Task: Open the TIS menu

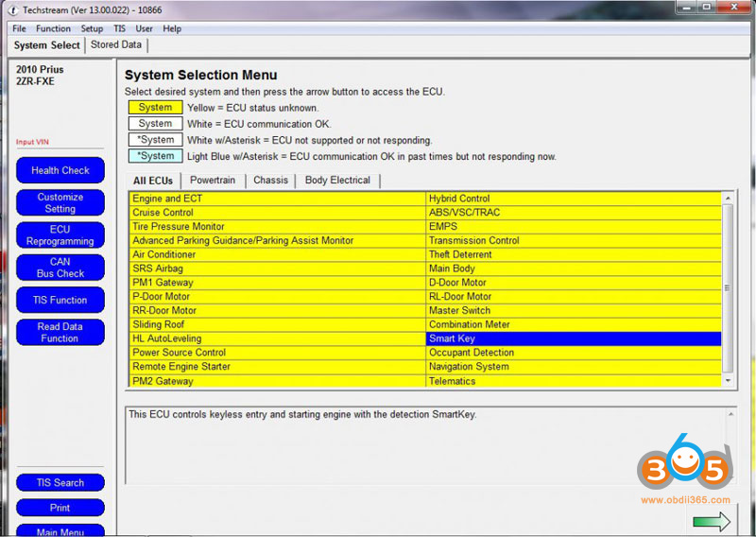Action: (120, 28)
